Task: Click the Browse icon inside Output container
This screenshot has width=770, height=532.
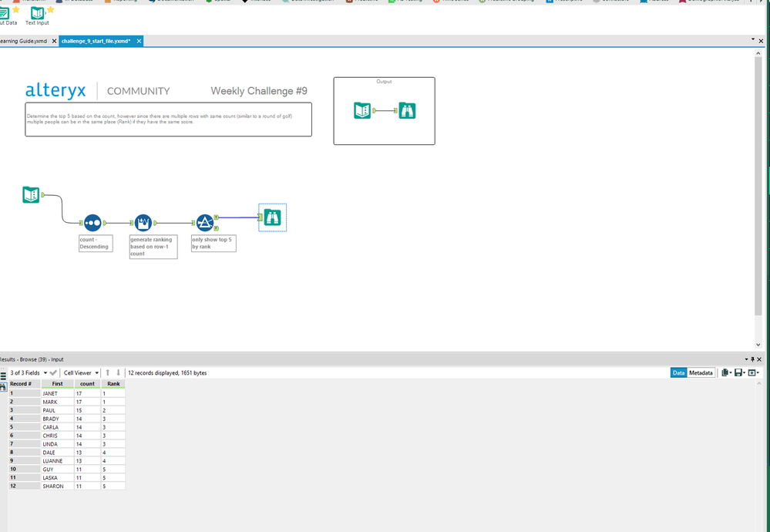Action: [x=407, y=110]
